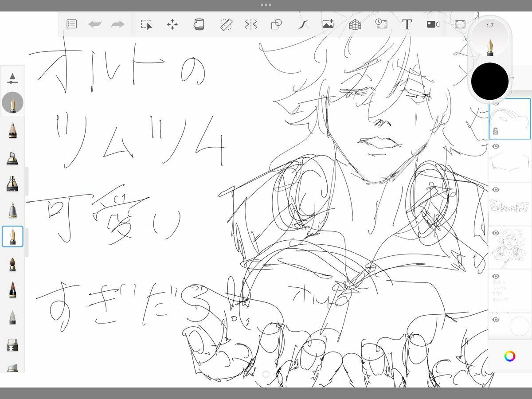The image size is (532, 399).
Task: Select the hands sketch layer thumbnail
Action: (509, 205)
